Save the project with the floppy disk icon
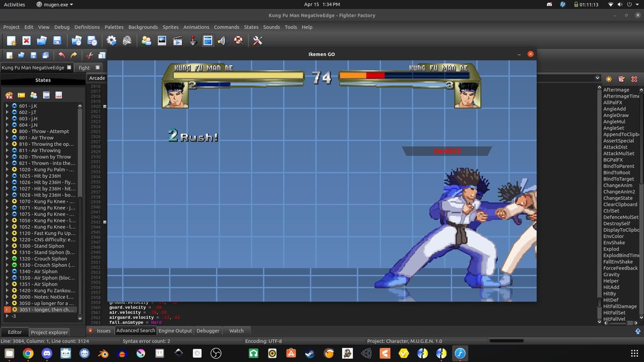The image size is (644, 362). coord(57,41)
